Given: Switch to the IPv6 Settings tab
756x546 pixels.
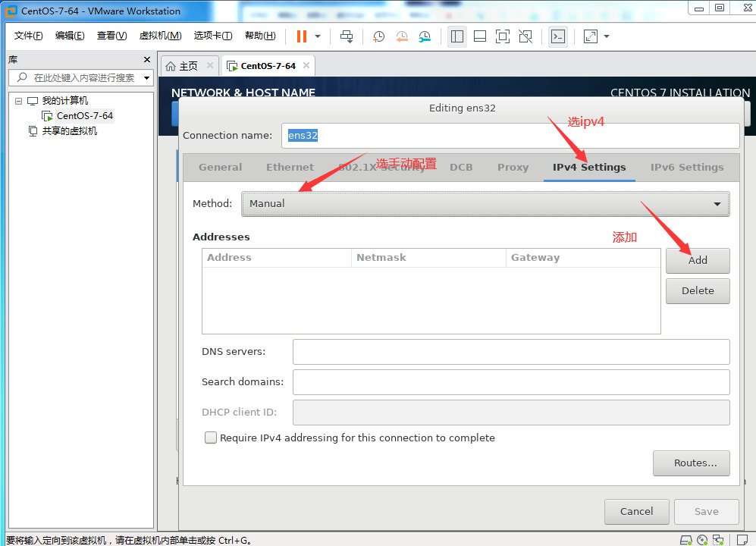Looking at the screenshot, I should point(687,168).
